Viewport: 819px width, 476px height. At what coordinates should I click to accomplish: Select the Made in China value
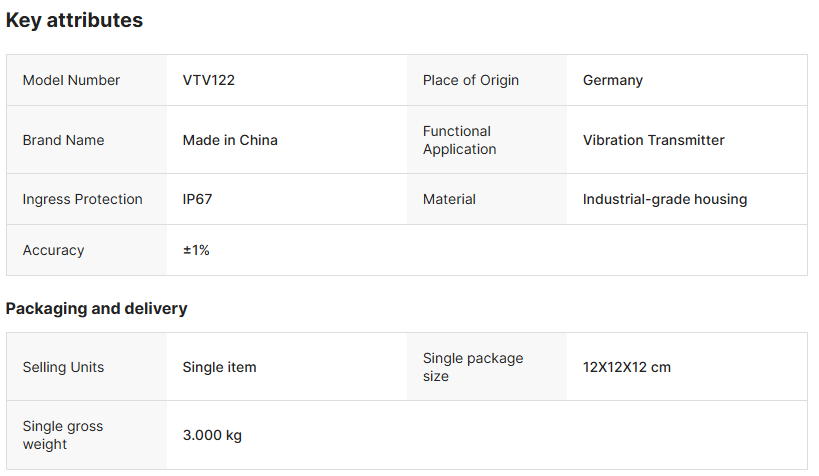pos(230,140)
